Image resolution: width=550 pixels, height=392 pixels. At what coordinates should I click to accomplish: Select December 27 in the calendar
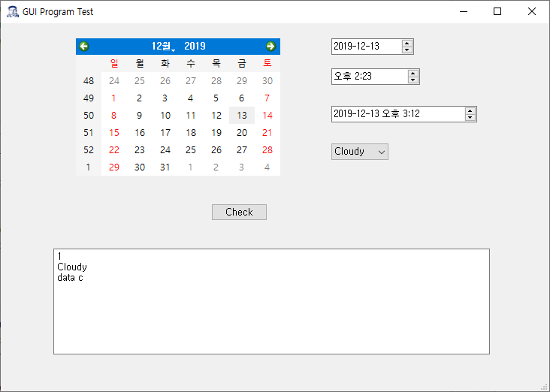242,150
